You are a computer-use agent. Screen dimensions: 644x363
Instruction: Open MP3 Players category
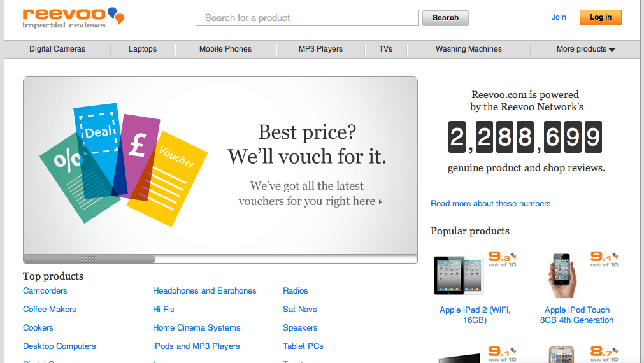coord(320,49)
